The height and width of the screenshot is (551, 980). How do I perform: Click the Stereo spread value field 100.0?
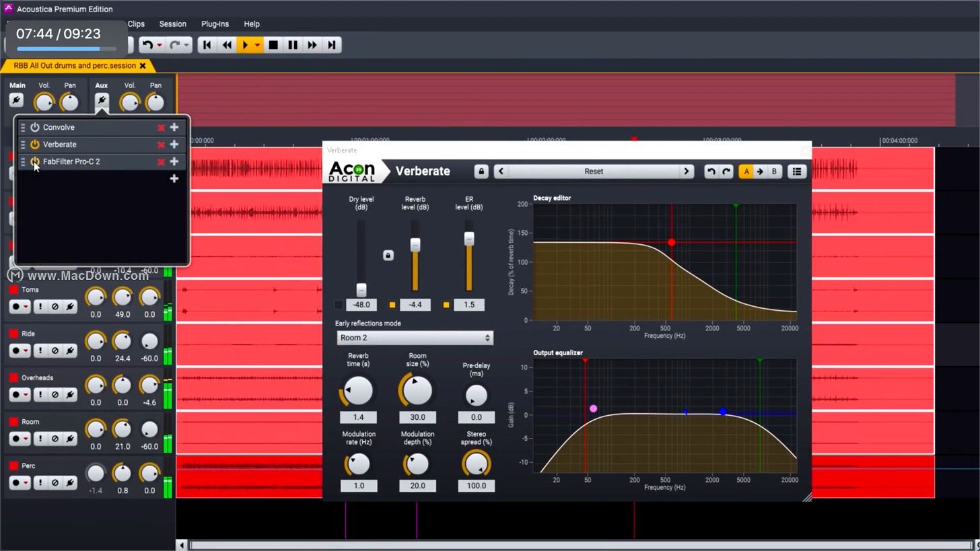click(x=476, y=486)
